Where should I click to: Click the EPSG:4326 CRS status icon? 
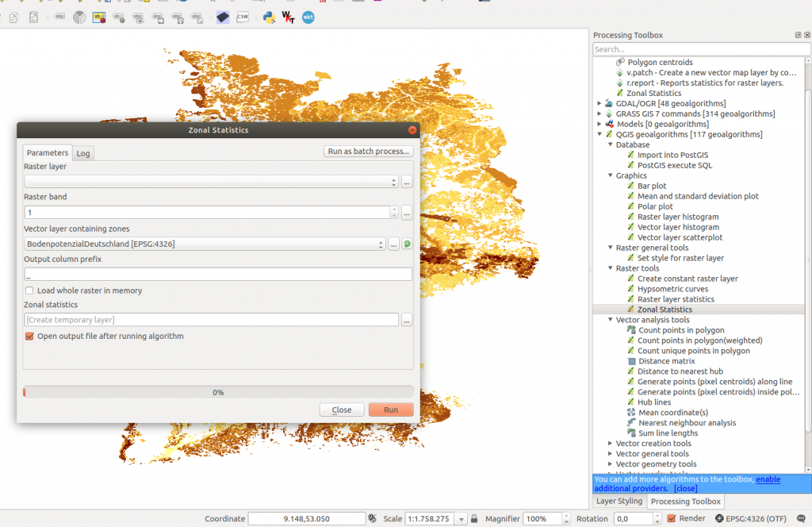point(719,518)
